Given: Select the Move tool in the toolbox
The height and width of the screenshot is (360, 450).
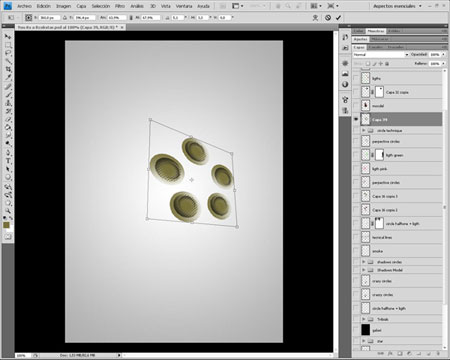Looking at the screenshot, I should (x=8, y=36).
